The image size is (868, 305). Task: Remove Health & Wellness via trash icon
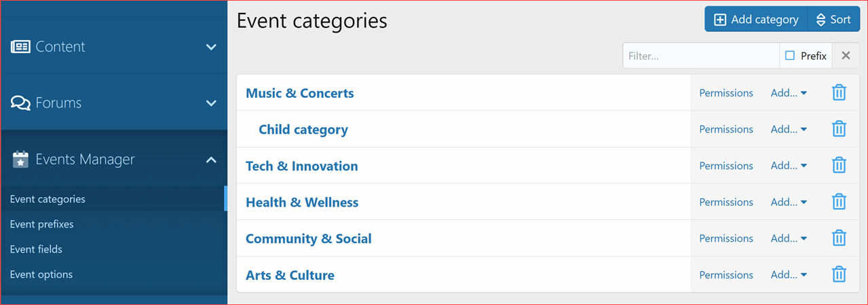(839, 202)
